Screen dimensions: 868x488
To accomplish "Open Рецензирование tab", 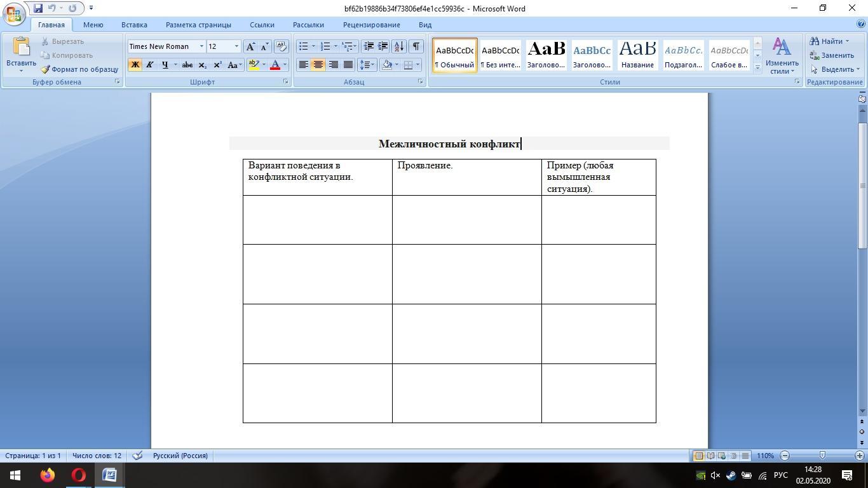I will 372,25.
